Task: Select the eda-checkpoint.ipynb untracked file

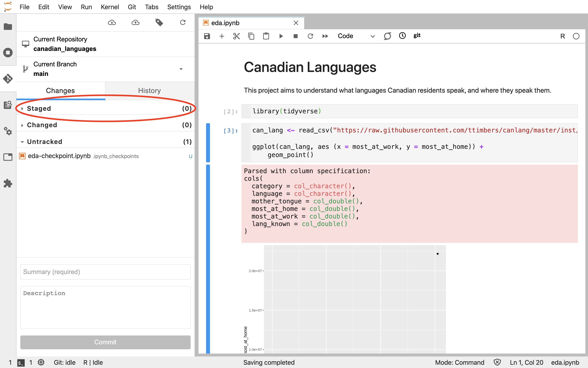Action: pos(105,156)
